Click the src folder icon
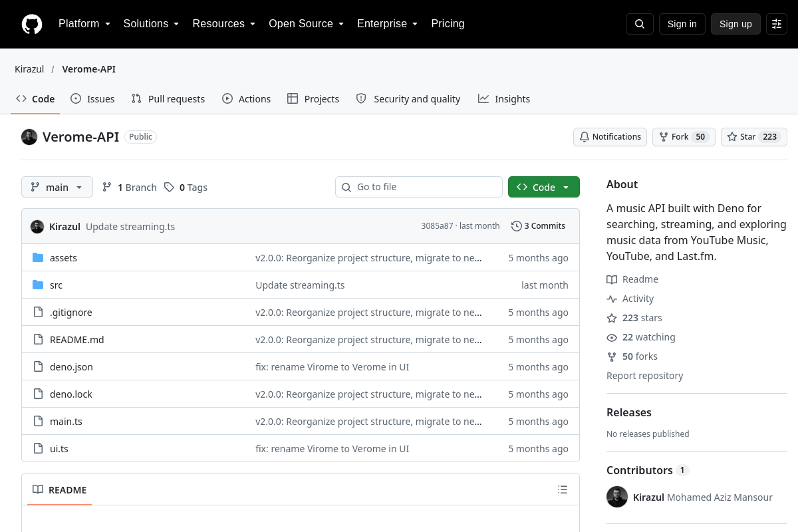The height and width of the screenshot is (532, 798). click(x=38, y=285)
